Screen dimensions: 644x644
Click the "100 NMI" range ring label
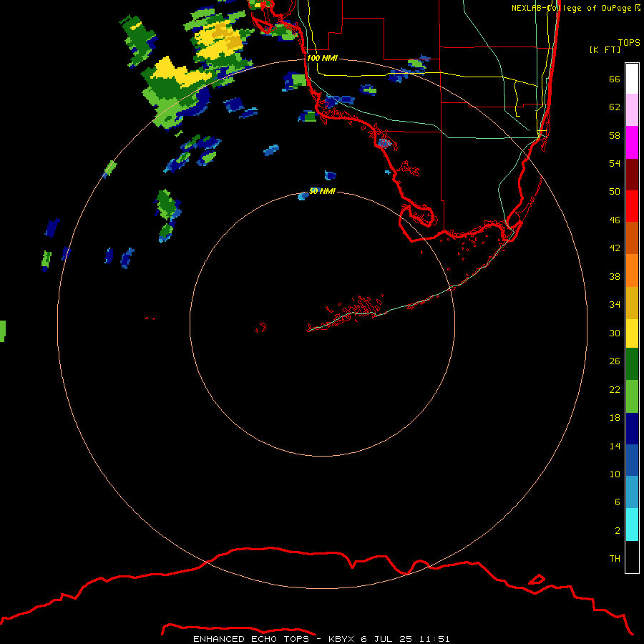(322, 58)
